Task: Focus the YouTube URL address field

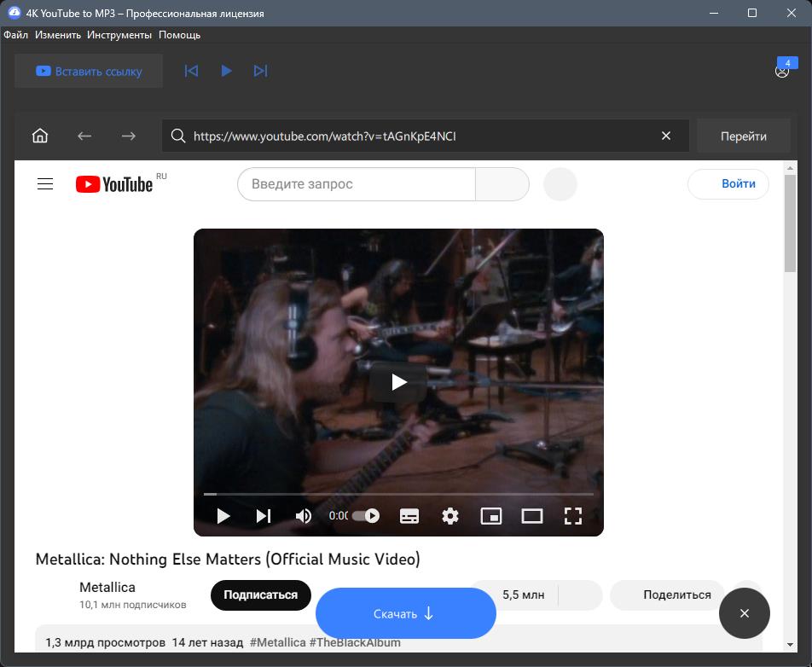Action: [x=425, y=136]
